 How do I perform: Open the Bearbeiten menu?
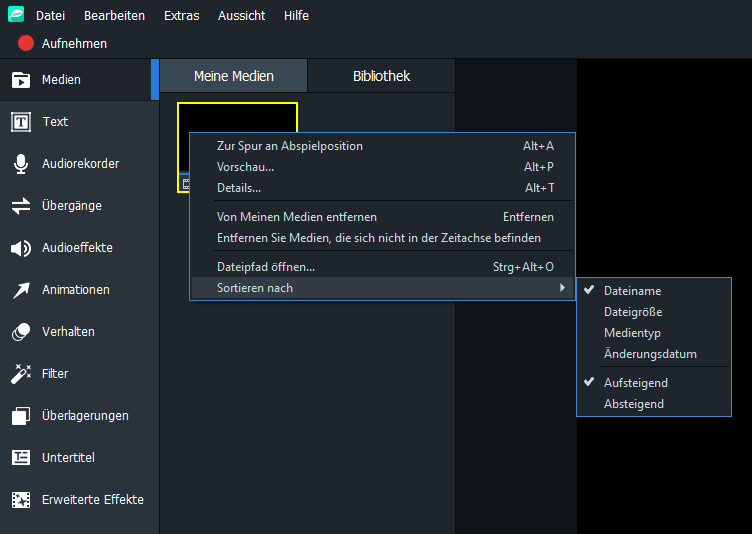pos(114,15)
